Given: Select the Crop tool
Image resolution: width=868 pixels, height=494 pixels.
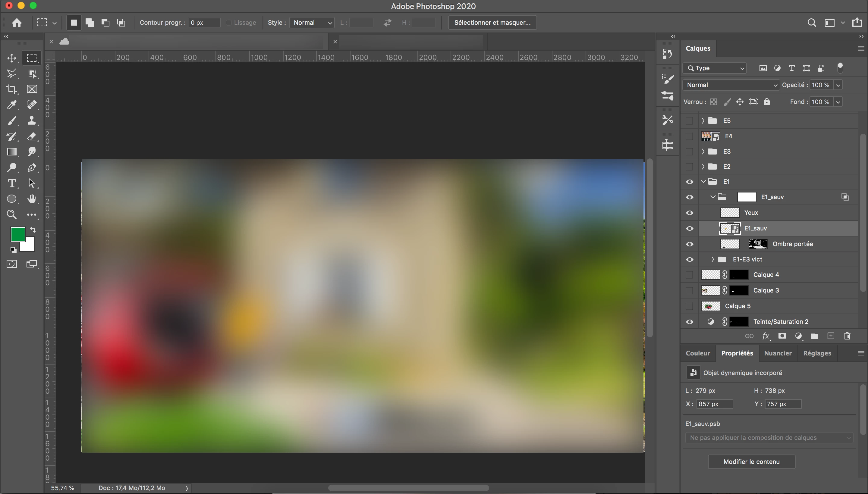Looking at the screenshot, I should (11, 89).
